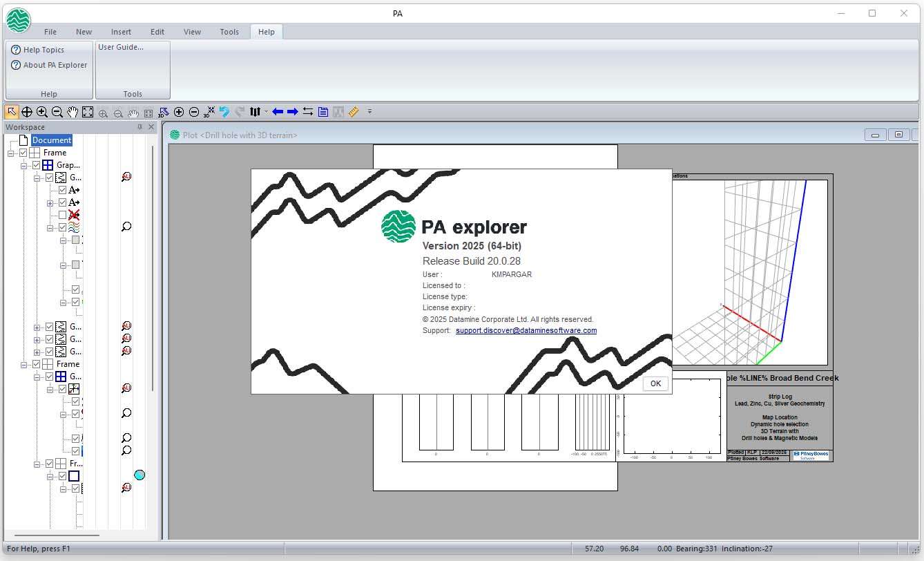
Task: Click the blue right arrow navigation icon
Action: pos(293,112)
